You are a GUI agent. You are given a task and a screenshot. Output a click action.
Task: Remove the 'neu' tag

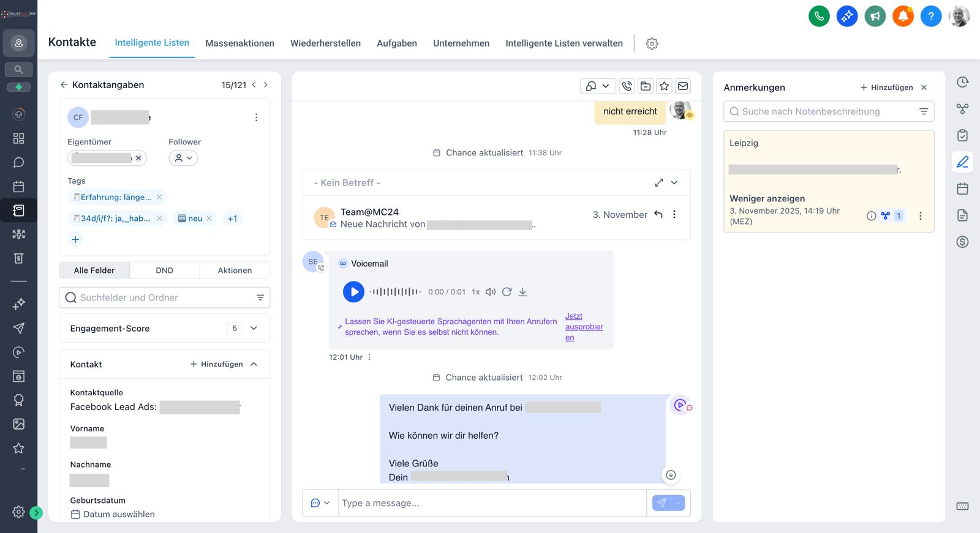209,218
